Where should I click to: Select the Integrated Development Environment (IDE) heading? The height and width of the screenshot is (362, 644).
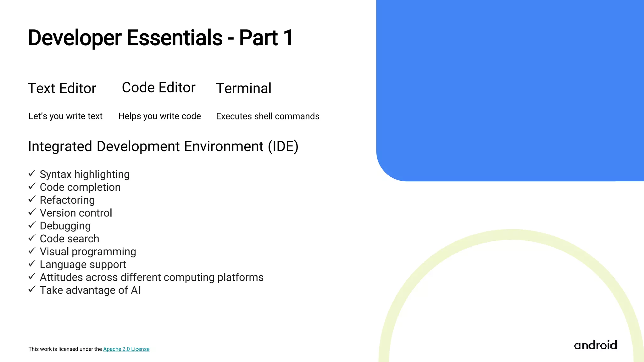(x=163, y=147)
